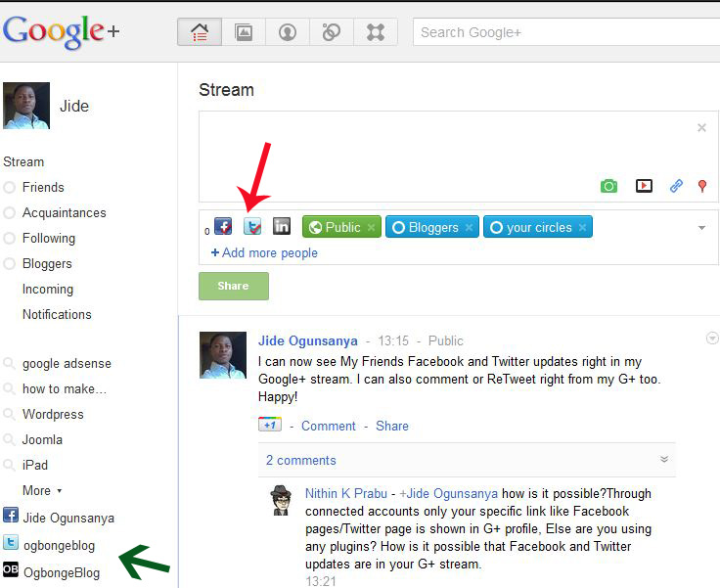Screen dimensions: 720x588
Task: Click the green Share button
Action: 234,286
